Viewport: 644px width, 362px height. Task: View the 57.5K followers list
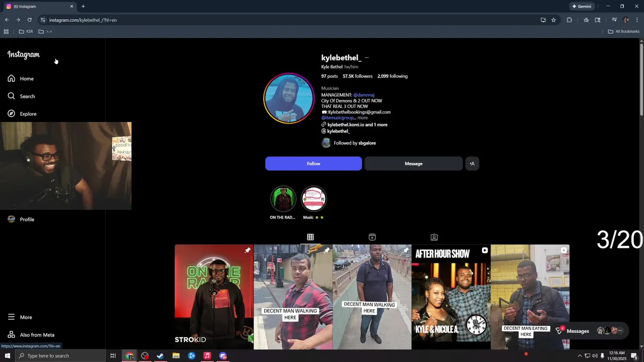358,76
